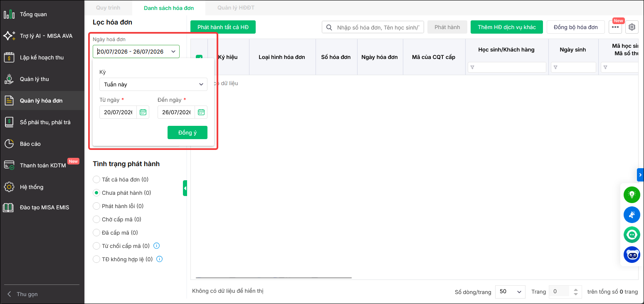Click the Lập kế hoạch thu calendar icon

[x=9, y=58]
